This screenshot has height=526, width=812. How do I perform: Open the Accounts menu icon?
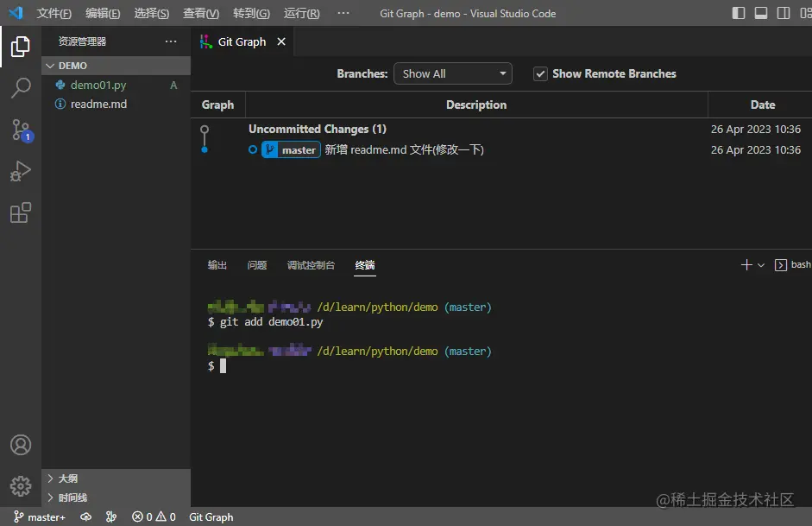click(x=21, y=445)
